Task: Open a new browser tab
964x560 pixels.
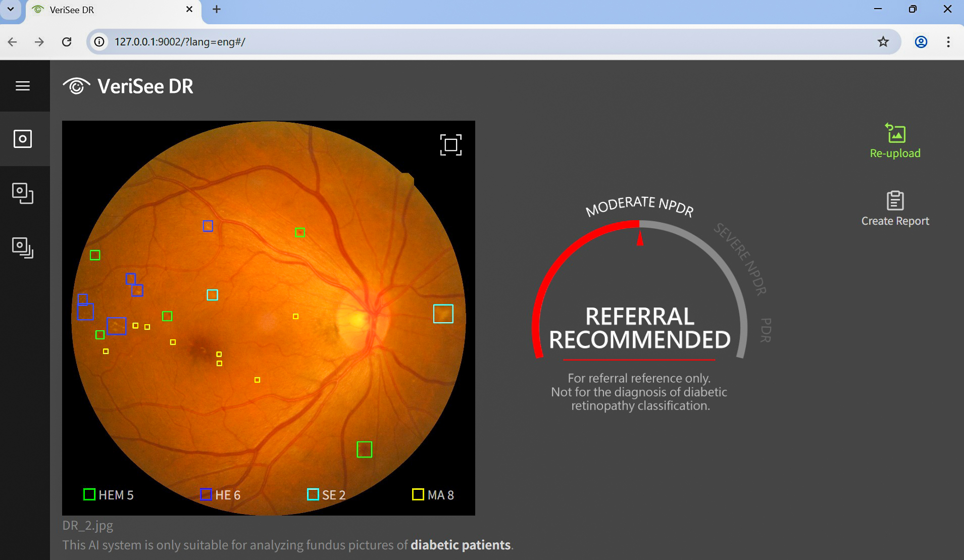Action: click(216, 9)
